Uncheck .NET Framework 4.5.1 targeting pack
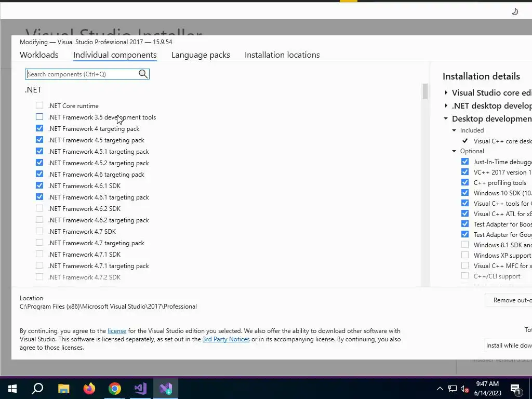The width and height of the screenshot is (532, 399). click(x=39, y=151)
